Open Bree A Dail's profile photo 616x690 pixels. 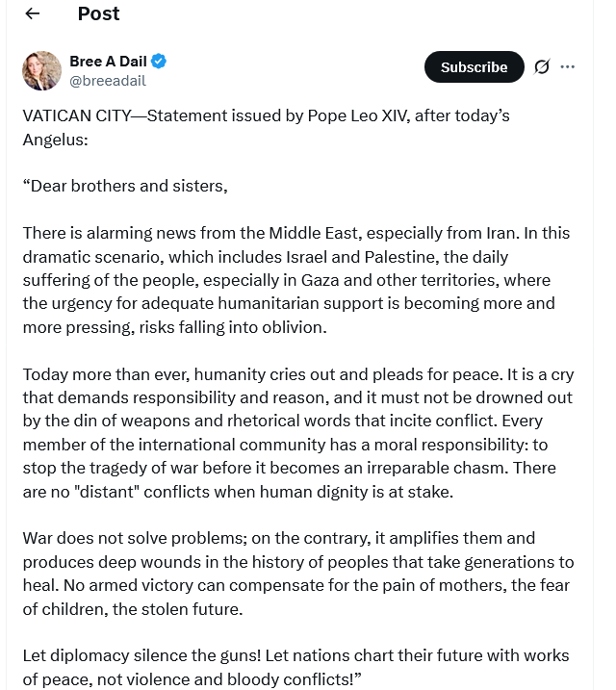click(x=41, y=70)
